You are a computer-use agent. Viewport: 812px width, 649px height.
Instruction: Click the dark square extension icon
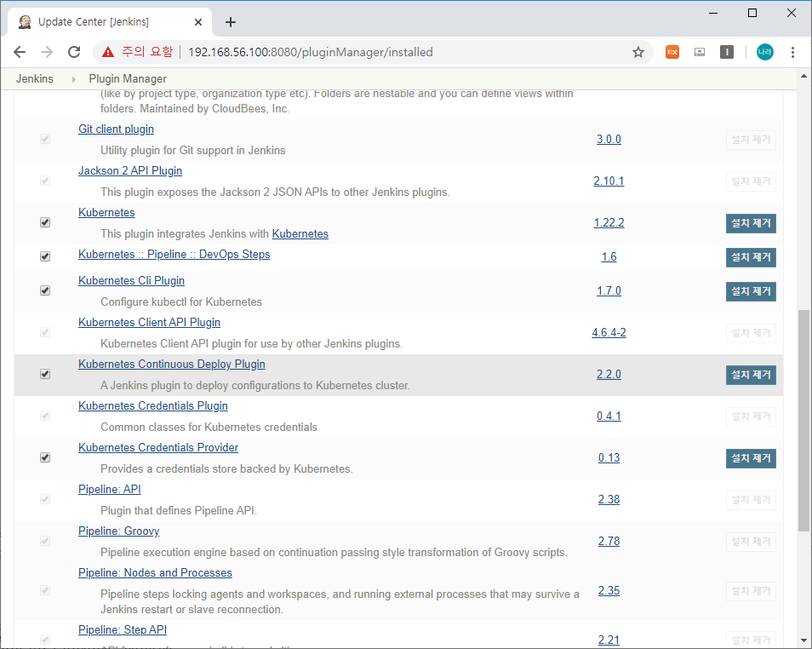coord(727,52)
